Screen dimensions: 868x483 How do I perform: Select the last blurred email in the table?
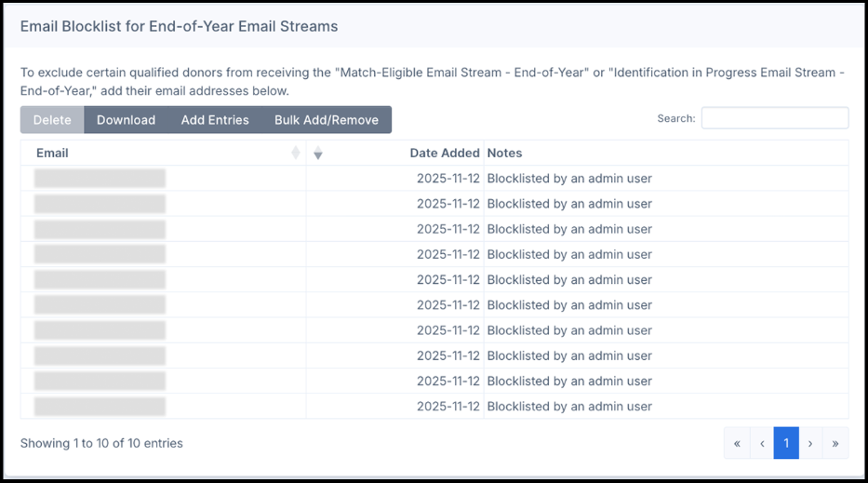click(x=100, y=407)
